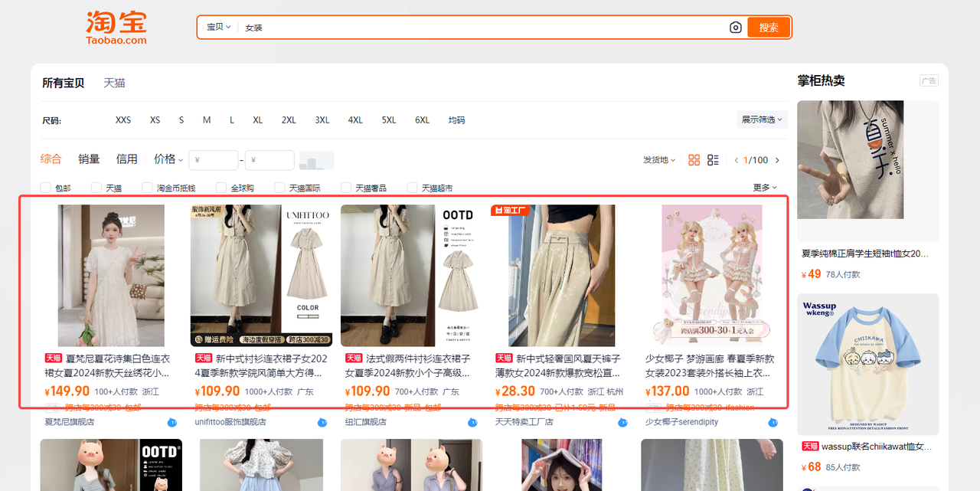The width and height of the screenshot is (980, 491).
Task: Click the maximum price input field
Action: click(269, 160)
